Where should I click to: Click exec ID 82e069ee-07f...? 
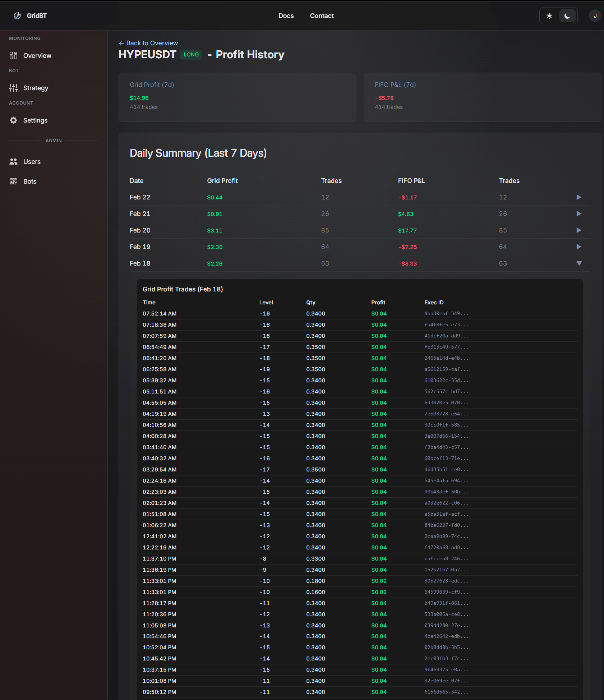(446, 681)
